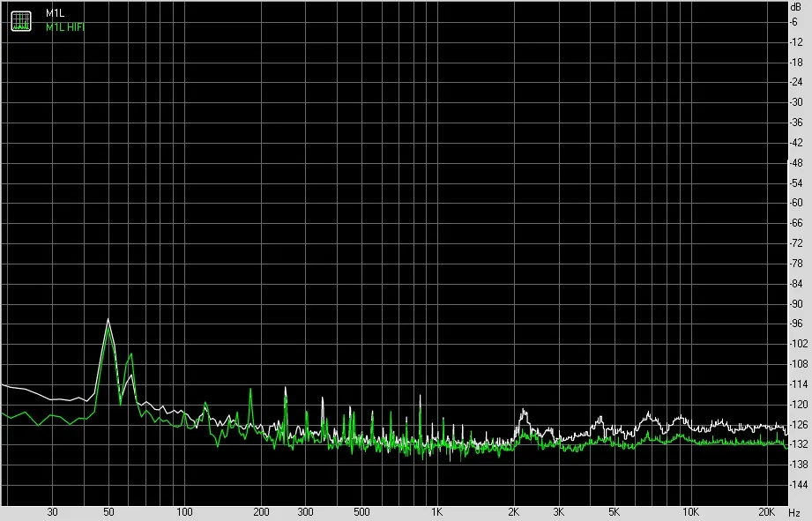Click the -84 dB axis value
Image resolution: width=812 pixels, height=521 pixels.
(795, 283)
